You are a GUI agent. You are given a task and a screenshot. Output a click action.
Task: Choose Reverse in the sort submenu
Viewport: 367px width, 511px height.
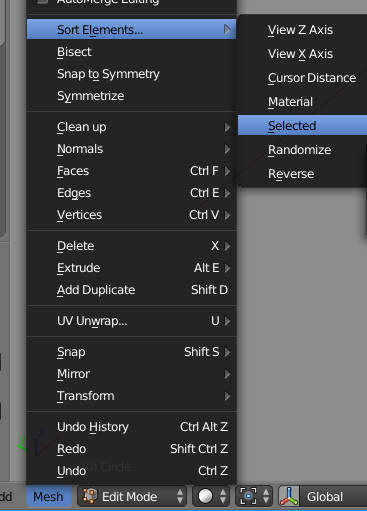pyautogui.click(x=302, y=174)
